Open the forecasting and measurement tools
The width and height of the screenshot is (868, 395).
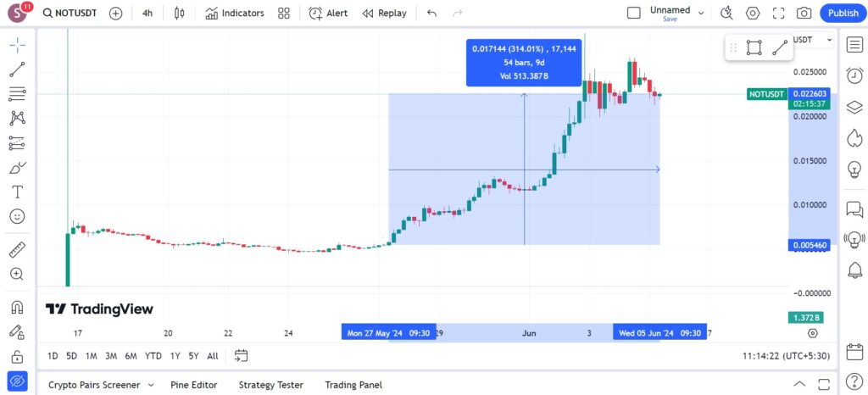coord(17,143)
